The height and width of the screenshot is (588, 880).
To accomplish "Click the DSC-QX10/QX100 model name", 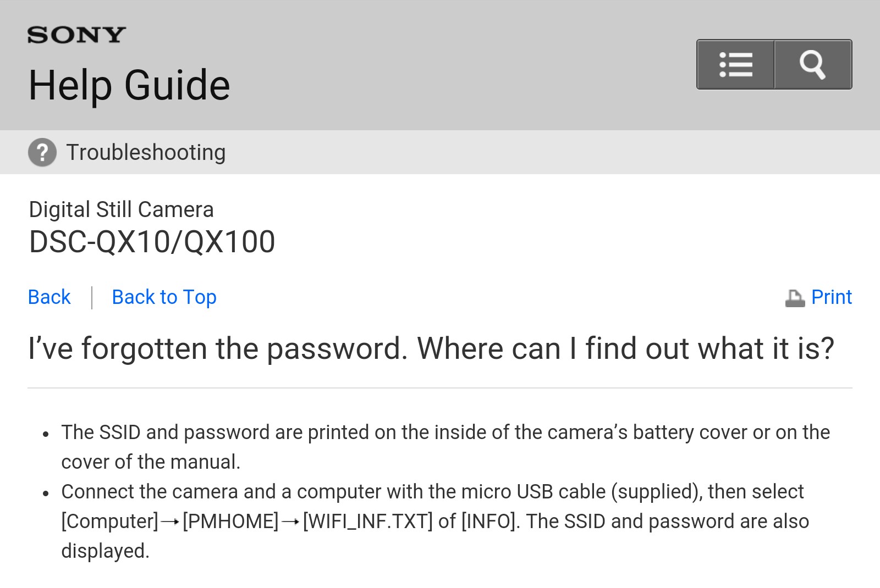I will pyautogui.click(x=152, y=242).
